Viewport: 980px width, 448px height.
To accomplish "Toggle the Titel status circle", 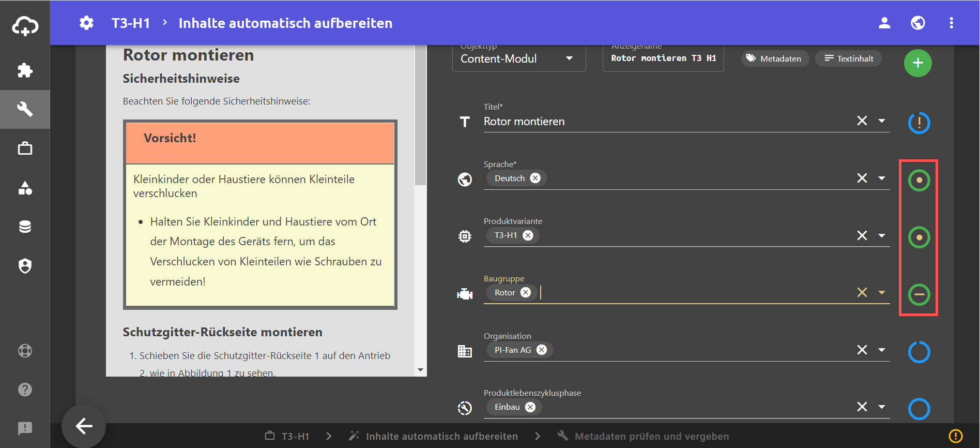I will pyautogui.click(x=919, y=123).
